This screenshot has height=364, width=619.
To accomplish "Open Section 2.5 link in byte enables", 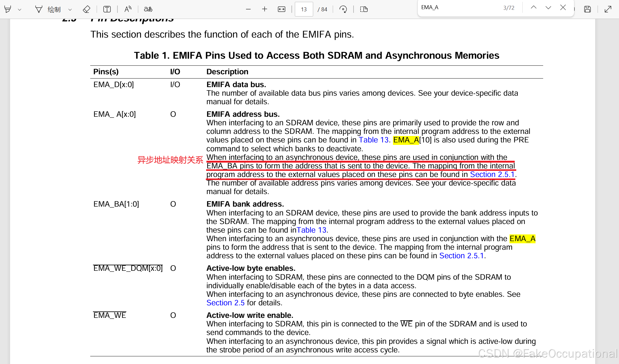I will 225,303.
